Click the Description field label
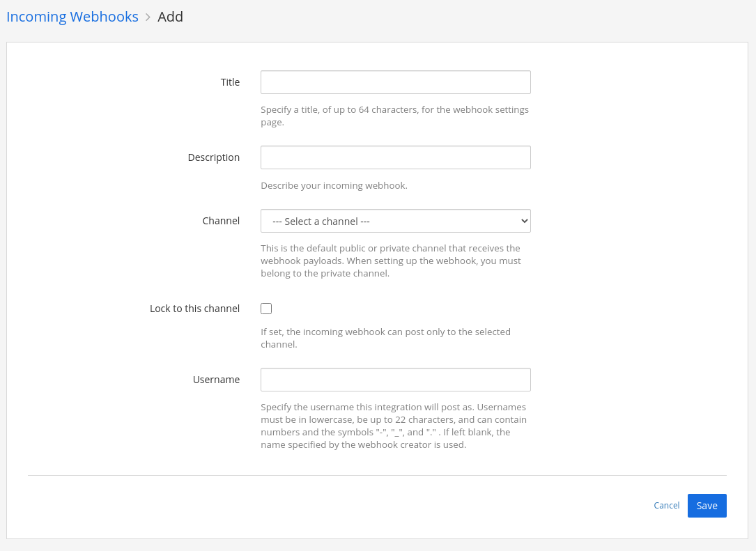Image resolution: width=756 pixels, height=551 pixels. (214, 157)
